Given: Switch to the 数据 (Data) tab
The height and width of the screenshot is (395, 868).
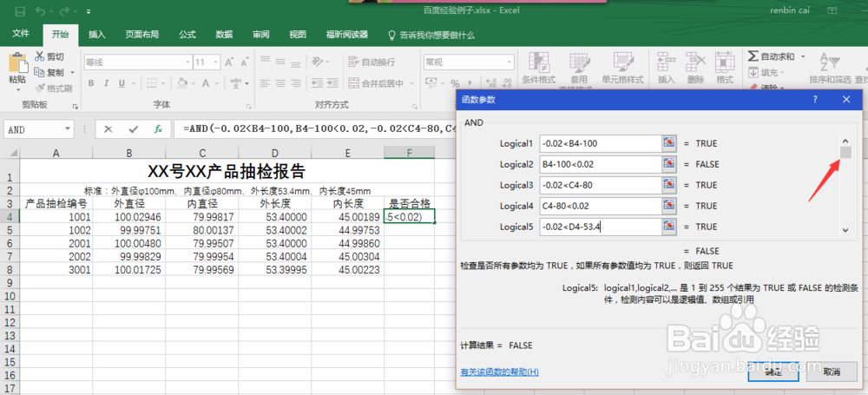Looking at the screenshot, I should pyautogui.click(x=224, y=35).
